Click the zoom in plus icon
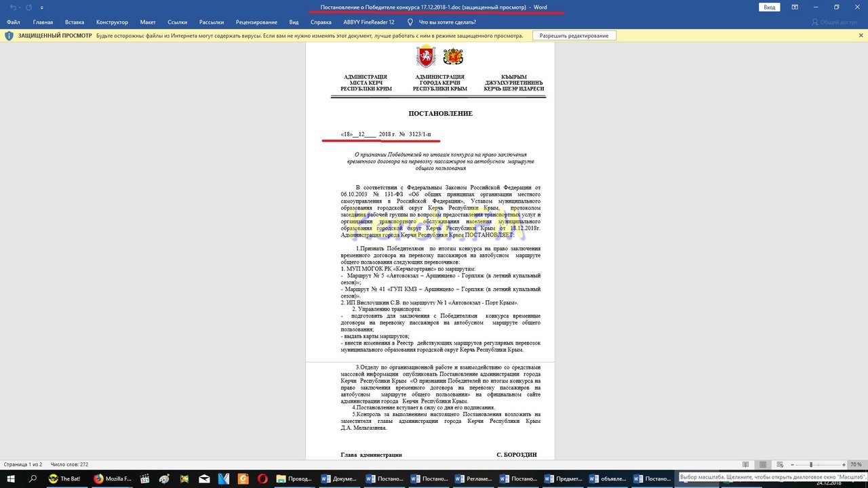Screen dimensions: 868x488 click(844, 464)
